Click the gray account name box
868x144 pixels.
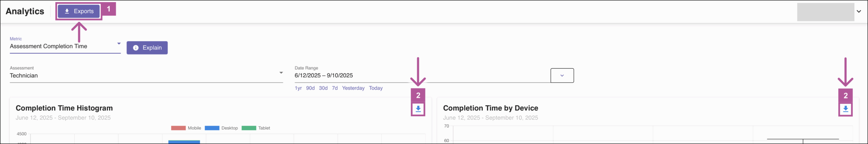[x=825, y=12]
